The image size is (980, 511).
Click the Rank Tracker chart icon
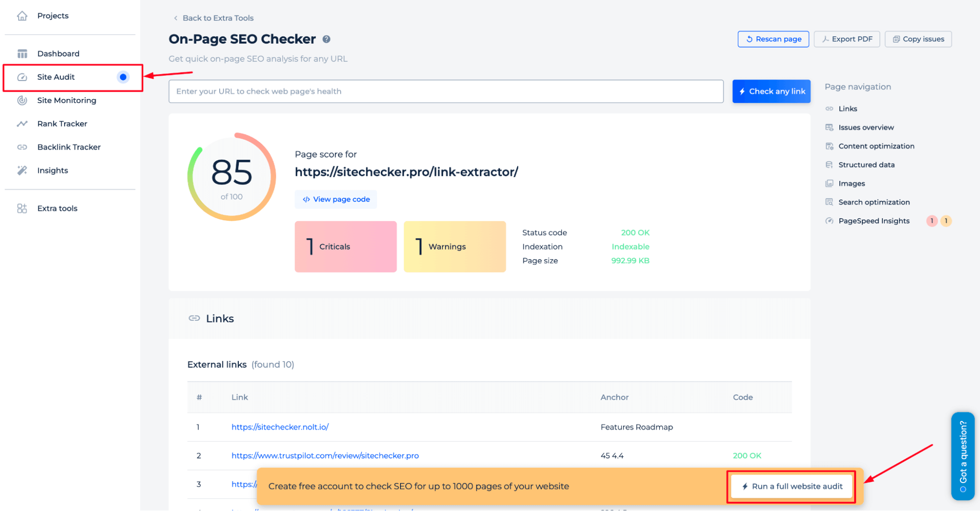(x=22, y=124)
